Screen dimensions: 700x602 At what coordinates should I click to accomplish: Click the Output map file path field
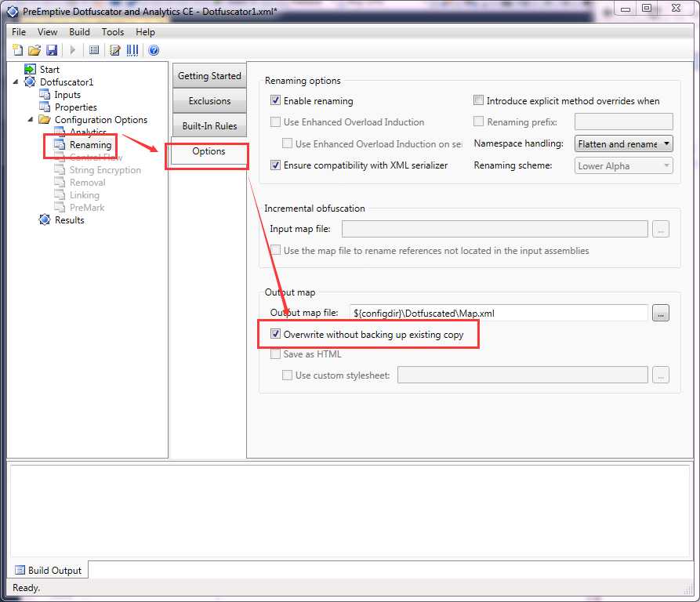[499, 313]
